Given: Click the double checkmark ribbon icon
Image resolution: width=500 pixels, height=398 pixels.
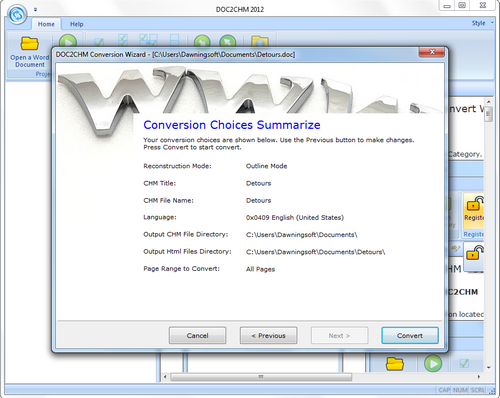Looking at the screenshot, I should click(123, 40).
